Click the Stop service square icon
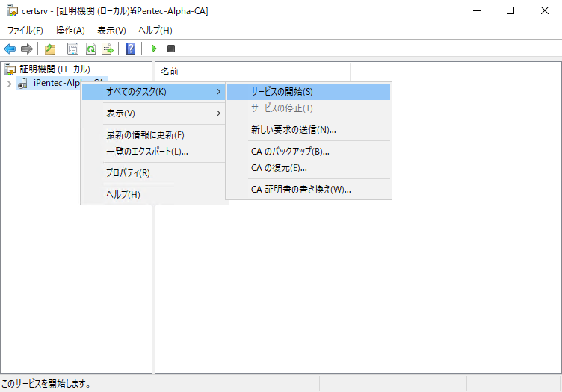 point(171,49)
